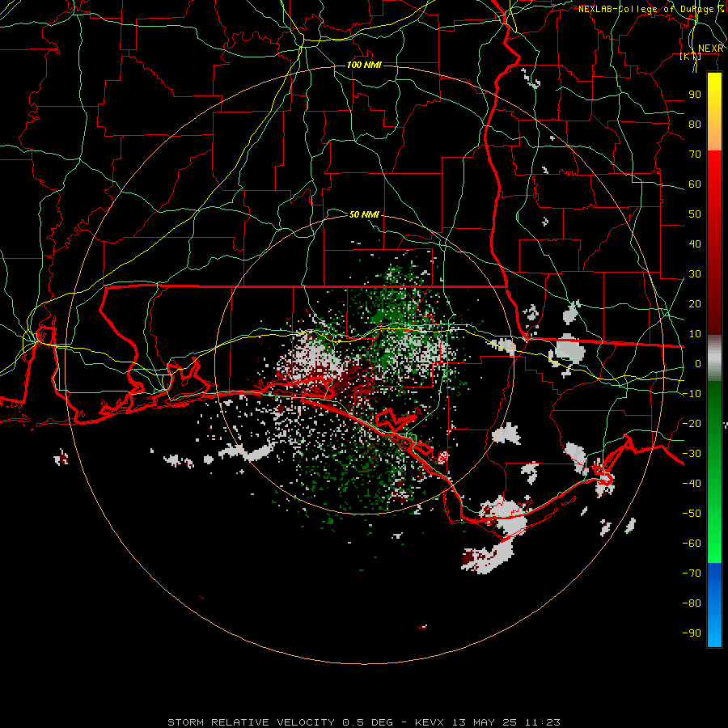Select the -90 value on velocity scale
The width and height of the screenshot is (728, 728).
click(692, 633)
